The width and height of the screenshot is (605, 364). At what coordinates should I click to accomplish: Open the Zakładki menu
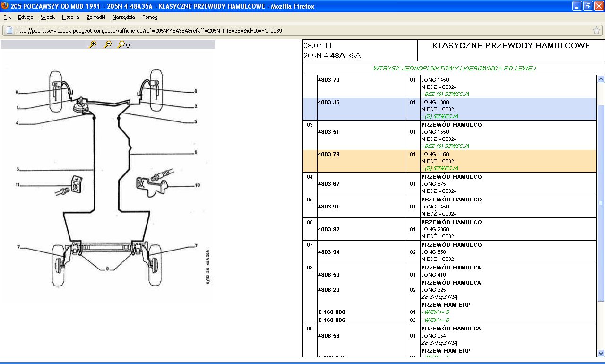point(96,17)
